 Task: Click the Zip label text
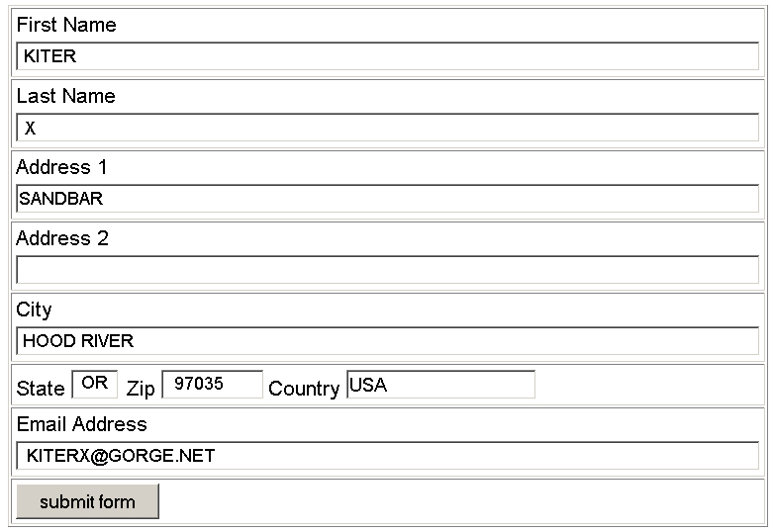coord(141,389)
